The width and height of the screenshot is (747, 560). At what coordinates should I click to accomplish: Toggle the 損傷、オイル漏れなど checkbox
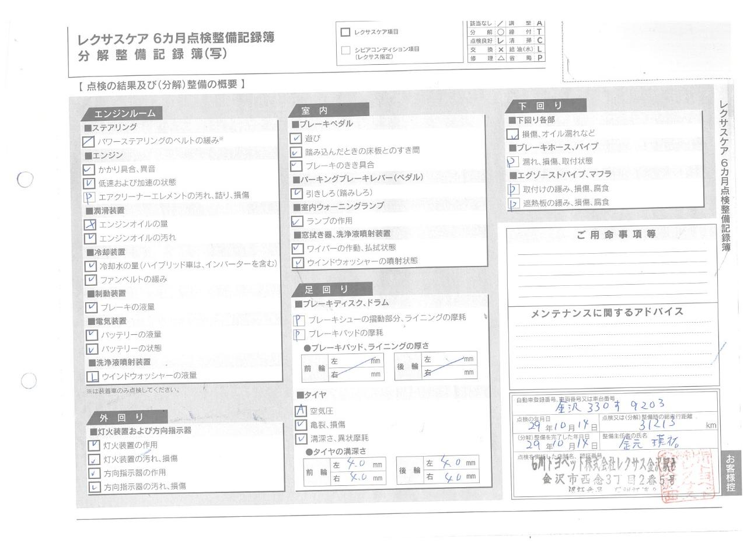tap(512, 134)
